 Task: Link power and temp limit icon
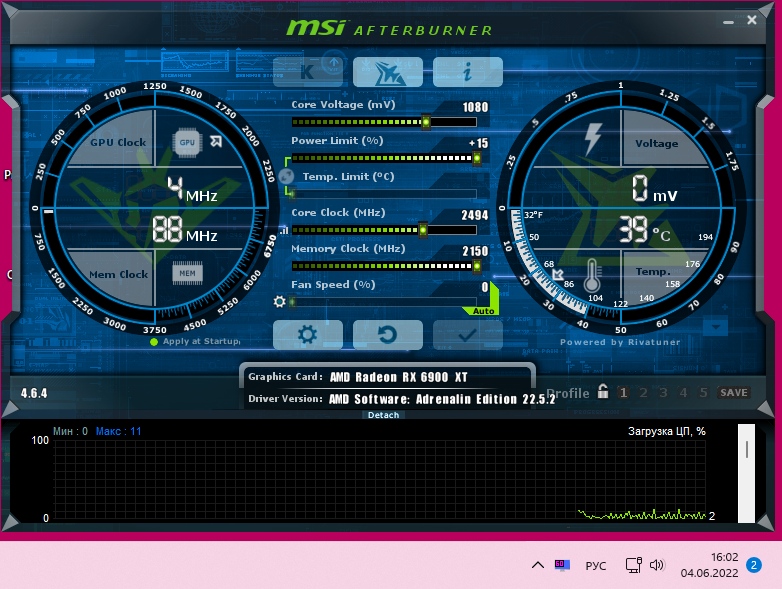(x=286, y=176)
